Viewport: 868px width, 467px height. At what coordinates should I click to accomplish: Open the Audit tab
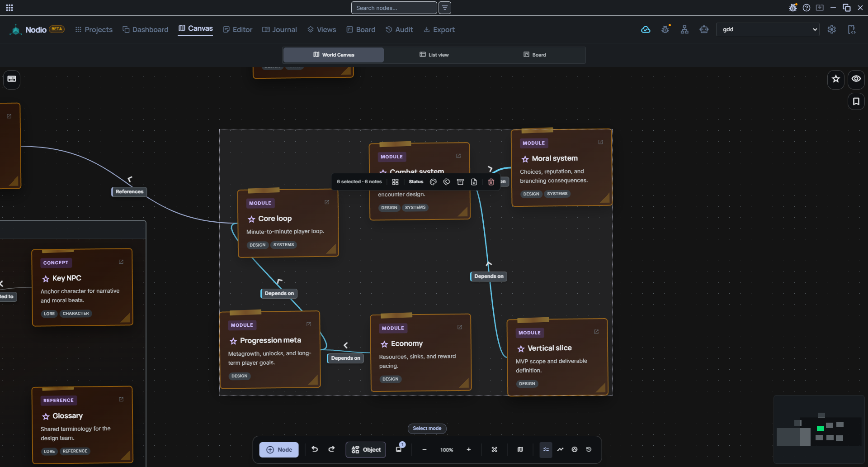tap(400, 29)
